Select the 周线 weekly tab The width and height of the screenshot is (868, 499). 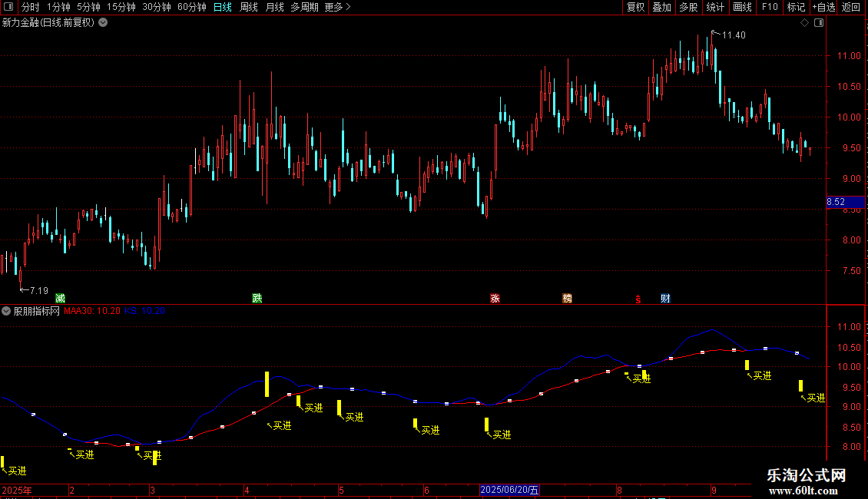pyautogui.click(x=249, y=7)
